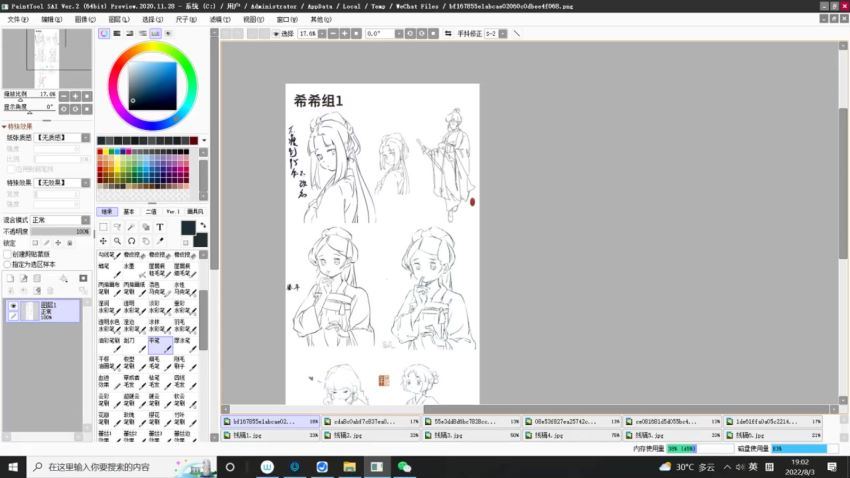
Task: Select the 厚水笔 brush preset
Action: pyautogui.click(x=185, y=345)
